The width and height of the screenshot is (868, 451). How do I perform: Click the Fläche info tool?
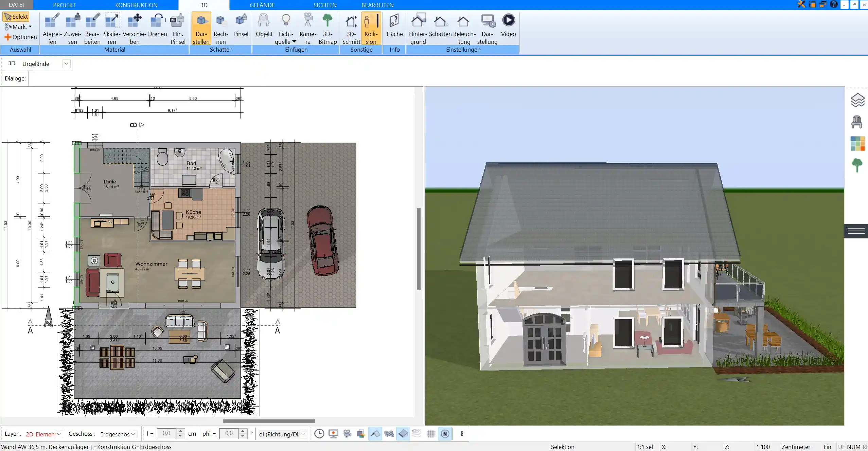[394, 25]
